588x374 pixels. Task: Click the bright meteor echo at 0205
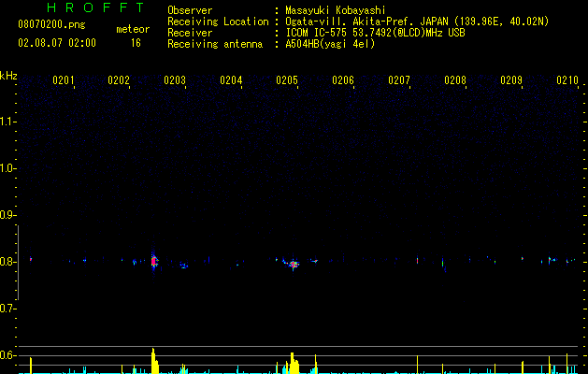point(294,264)
